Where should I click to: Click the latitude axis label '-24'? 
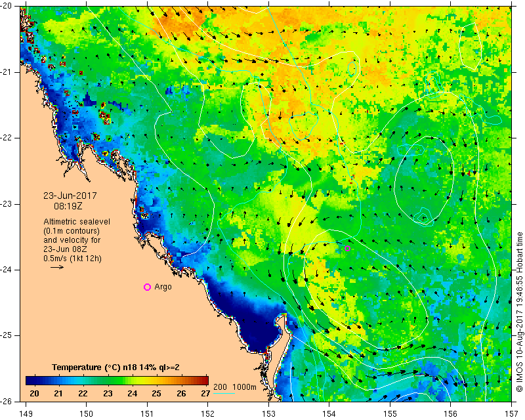point(6,270)
